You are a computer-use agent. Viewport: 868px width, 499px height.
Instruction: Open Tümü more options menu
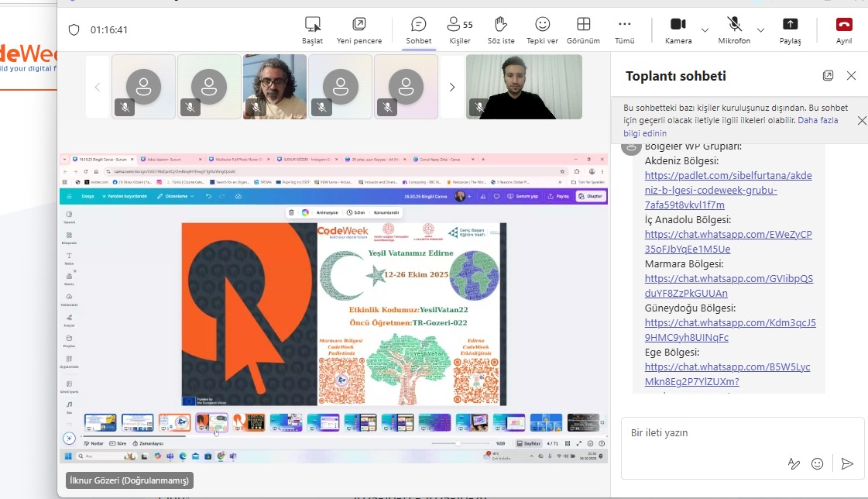point(624,30)
